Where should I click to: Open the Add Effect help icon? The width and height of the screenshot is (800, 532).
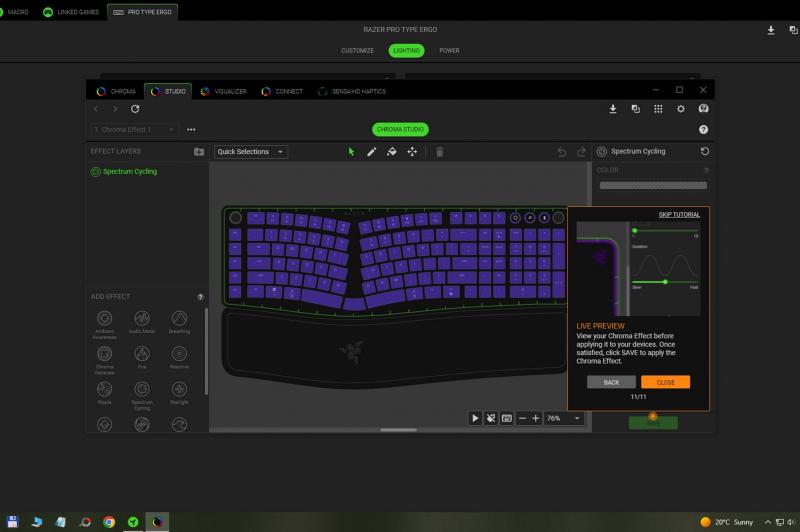(201, 297)
